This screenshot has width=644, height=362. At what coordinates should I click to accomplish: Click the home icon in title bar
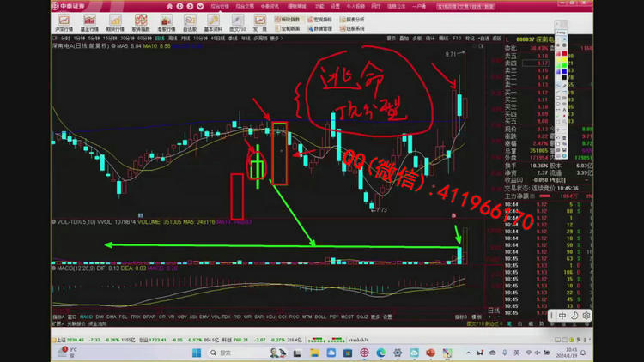[170, 6]
